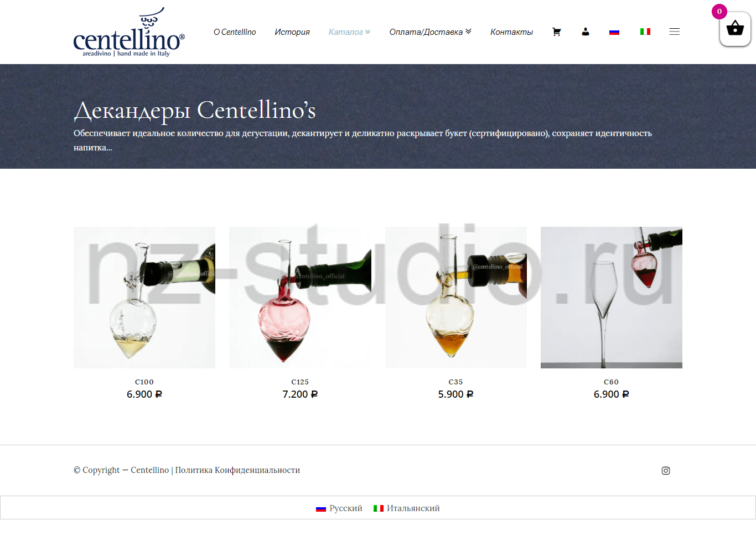The width and height of the screenshot is (756, 536).
Task: Click the Centellino logo
Action: 129,32
